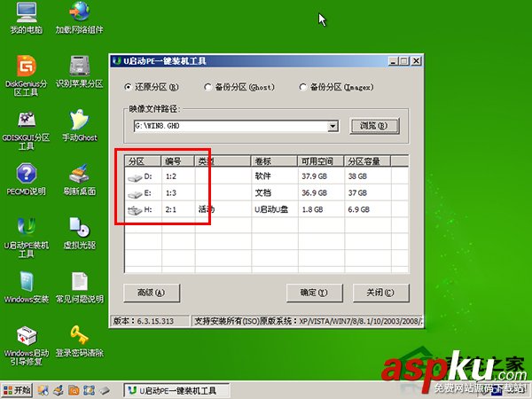Select the 备份分区(Imagex) radio option
The height and width of the screenshot is (399, 532).
pos(336,87)
